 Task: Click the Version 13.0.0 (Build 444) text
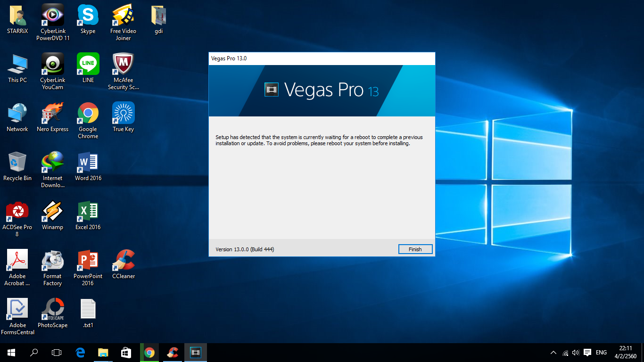pyautogui.click(x=245, y=249)
